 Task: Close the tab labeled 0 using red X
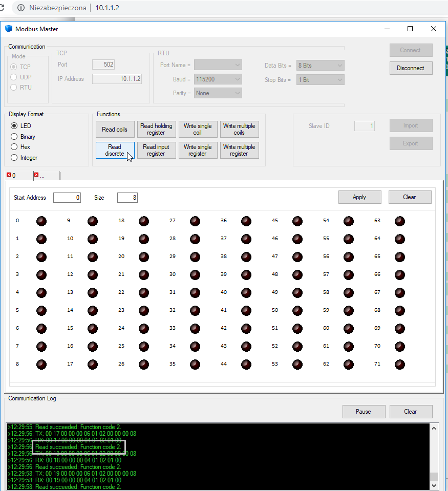(x=9, y=175)
